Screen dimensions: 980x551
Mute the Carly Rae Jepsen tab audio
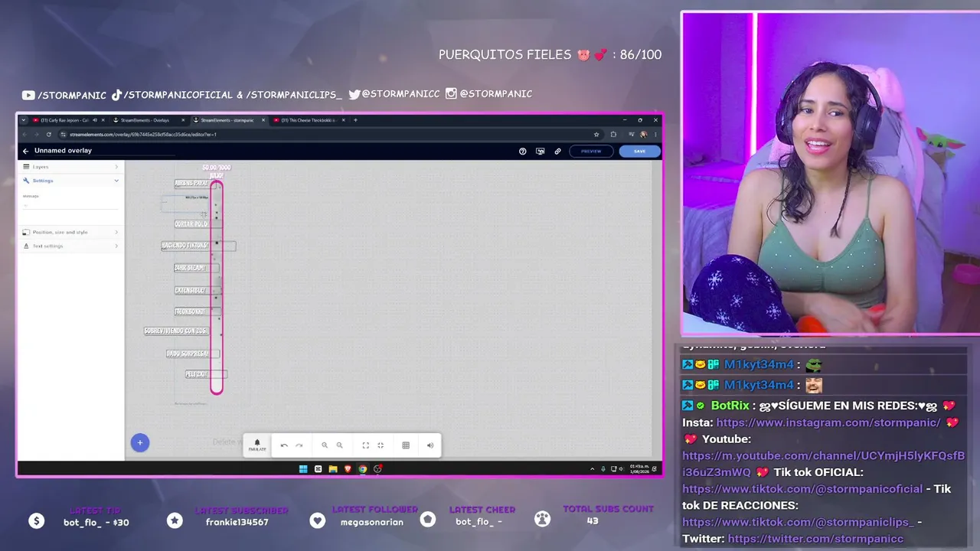(94, 120)
